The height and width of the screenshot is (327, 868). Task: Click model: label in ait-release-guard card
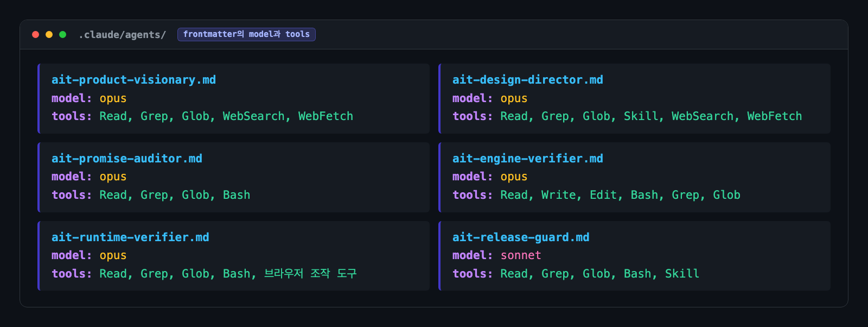coord(473,255)
